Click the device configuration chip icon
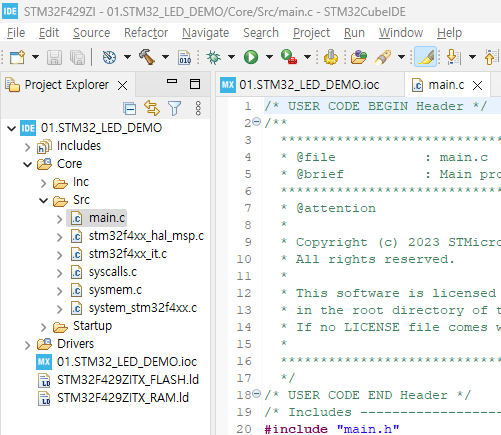 click(331, 57)
